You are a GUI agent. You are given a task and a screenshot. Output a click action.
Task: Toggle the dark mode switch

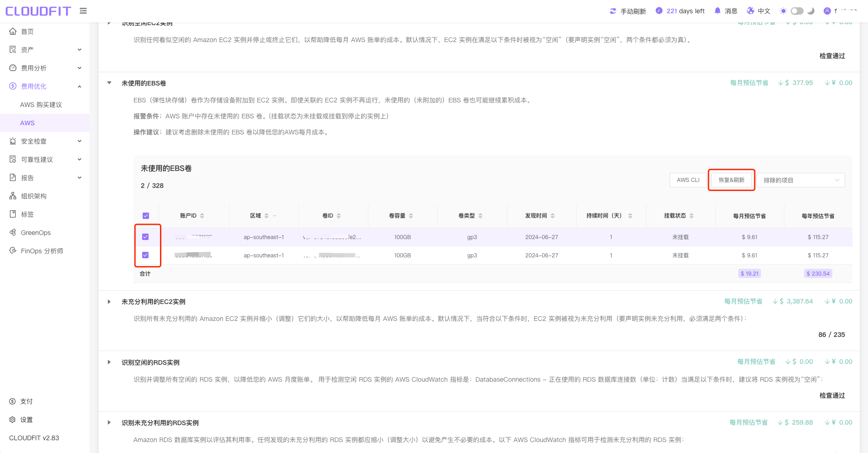[797, 11]
